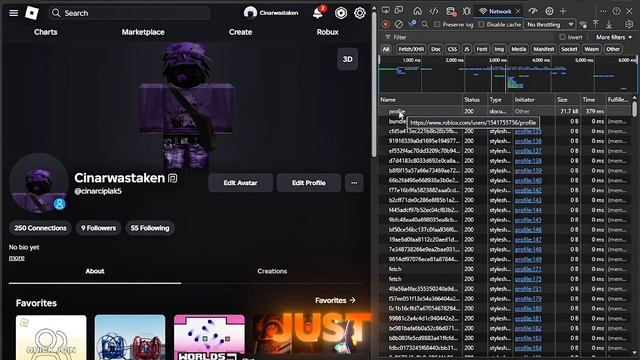This screenshot has width=640, height=360.
Task: Open Network panel settings gear
Action: [629, 24]
